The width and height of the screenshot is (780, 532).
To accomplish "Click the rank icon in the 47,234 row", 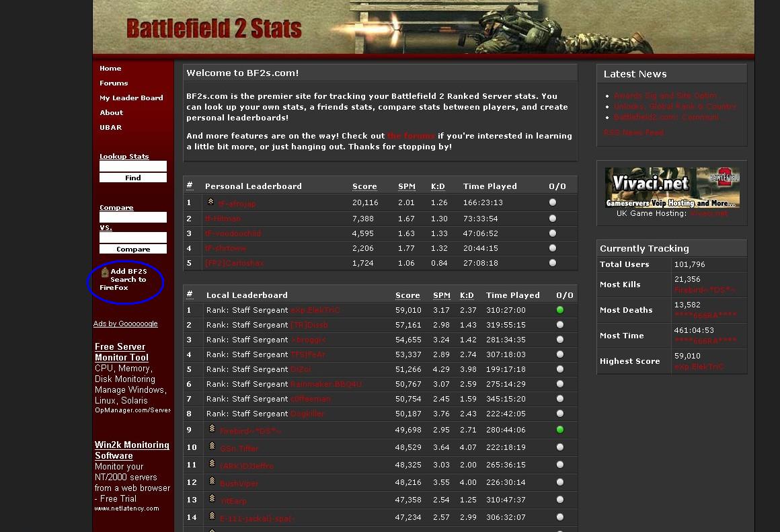I will (x=212, y=516).
